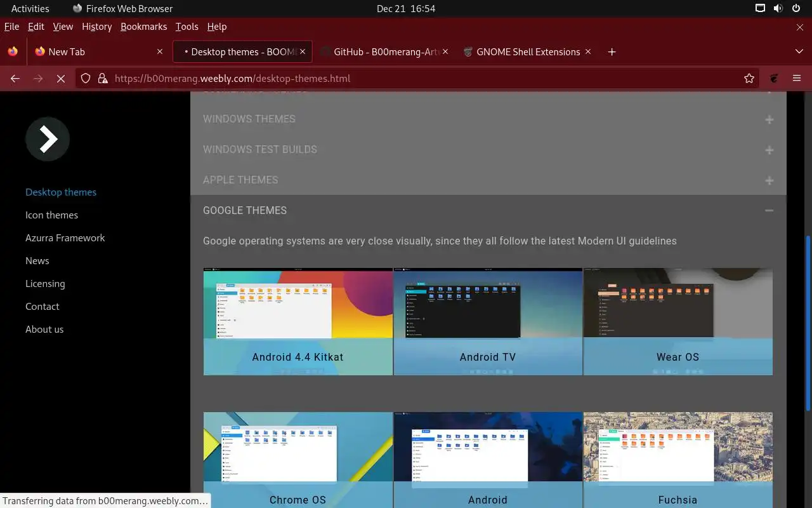Close the New Tab tab

pyautogui.click(x=160, y=51)
